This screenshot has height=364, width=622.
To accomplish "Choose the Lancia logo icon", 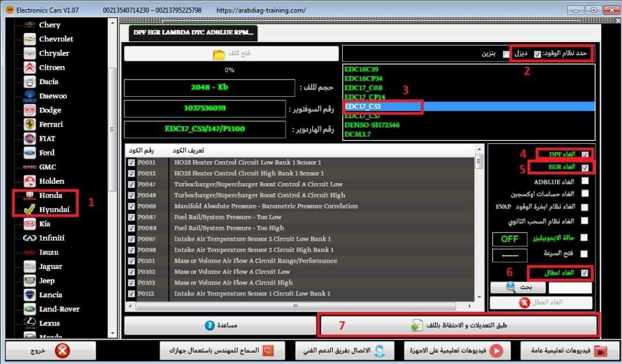I will tap(30, 295).
